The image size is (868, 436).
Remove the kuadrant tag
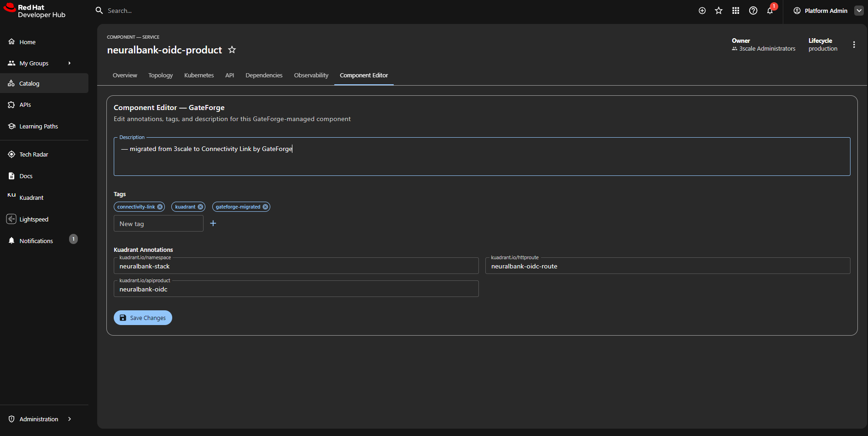pyautogui.click(x=200, y=207)
